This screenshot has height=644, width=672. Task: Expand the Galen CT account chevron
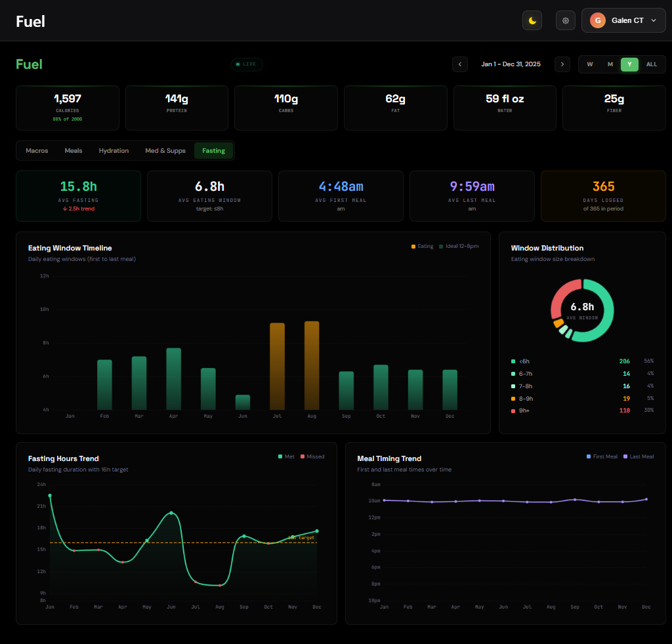point(653,20)
